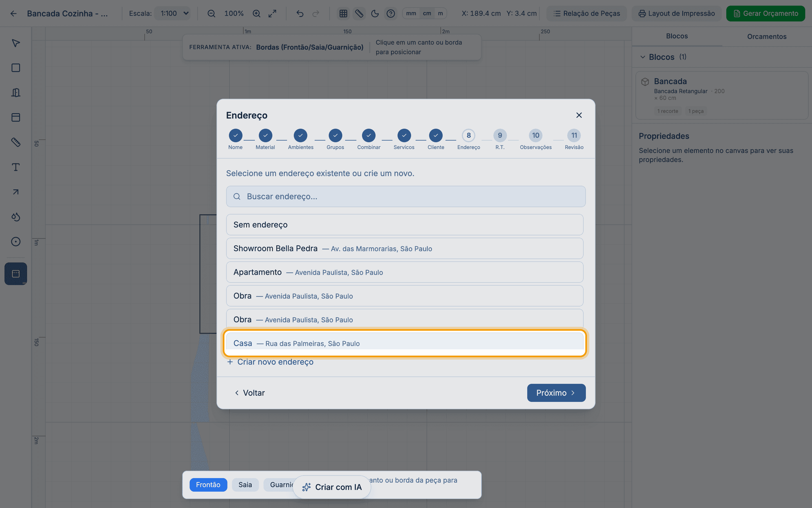This screenshot has height=508, width=812.
Task: Toggle dark mode moon icon
Action: click(375, 14)
